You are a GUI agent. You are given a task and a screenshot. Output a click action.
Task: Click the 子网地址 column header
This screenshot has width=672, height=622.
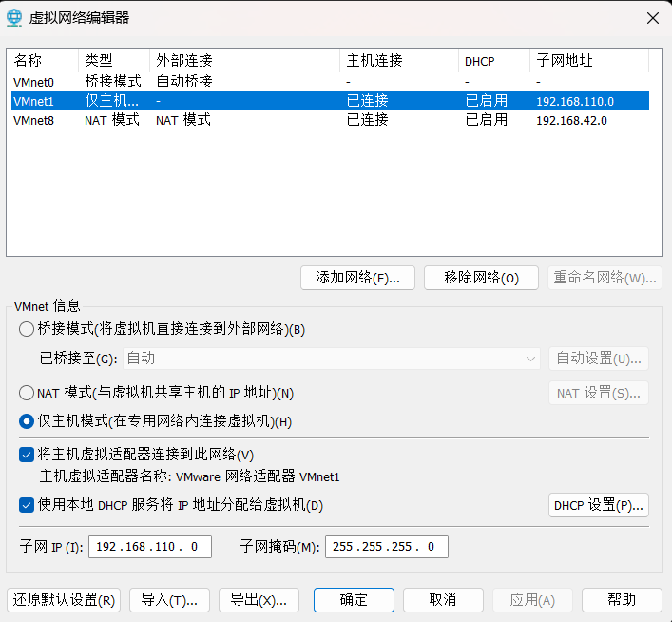[589, 61]
